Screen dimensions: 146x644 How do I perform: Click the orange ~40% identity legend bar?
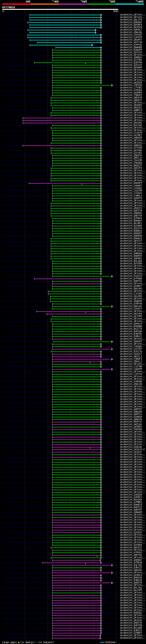tap(45, 4)
